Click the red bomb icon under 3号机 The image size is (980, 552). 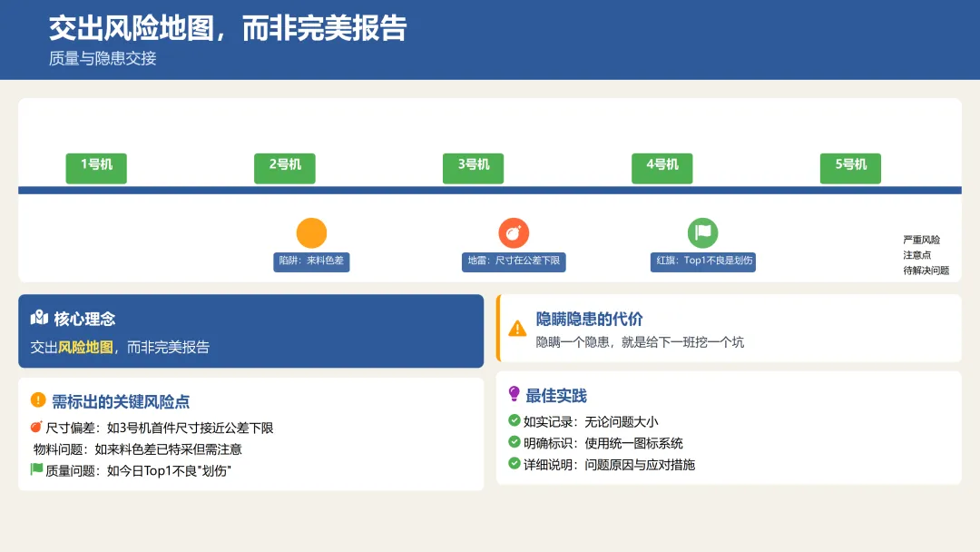(x=514, y=233)
